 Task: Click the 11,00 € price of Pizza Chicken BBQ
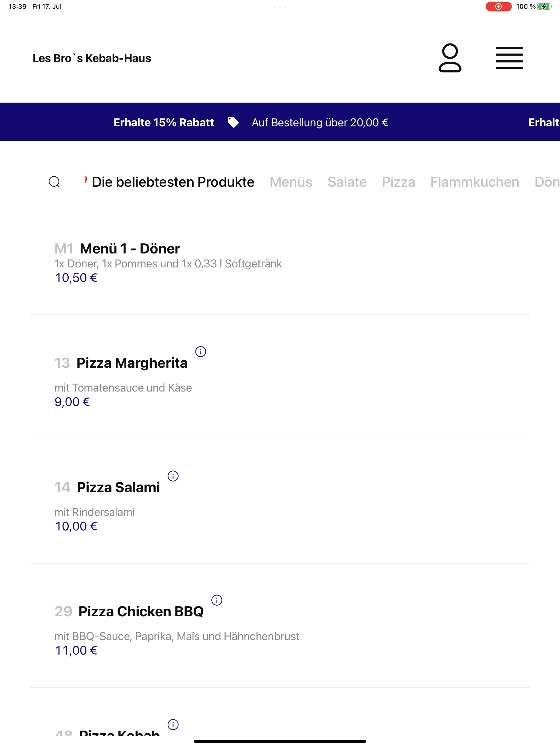tap(76, 650)
